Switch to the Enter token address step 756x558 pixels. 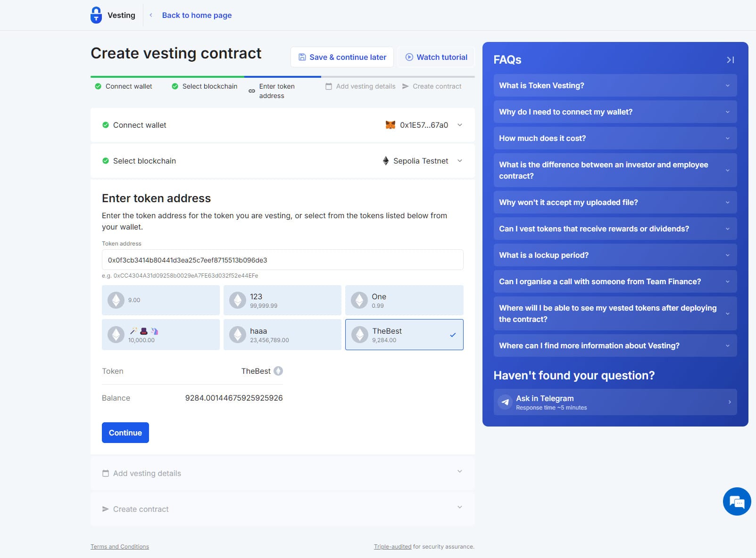(x=277, y=91)
